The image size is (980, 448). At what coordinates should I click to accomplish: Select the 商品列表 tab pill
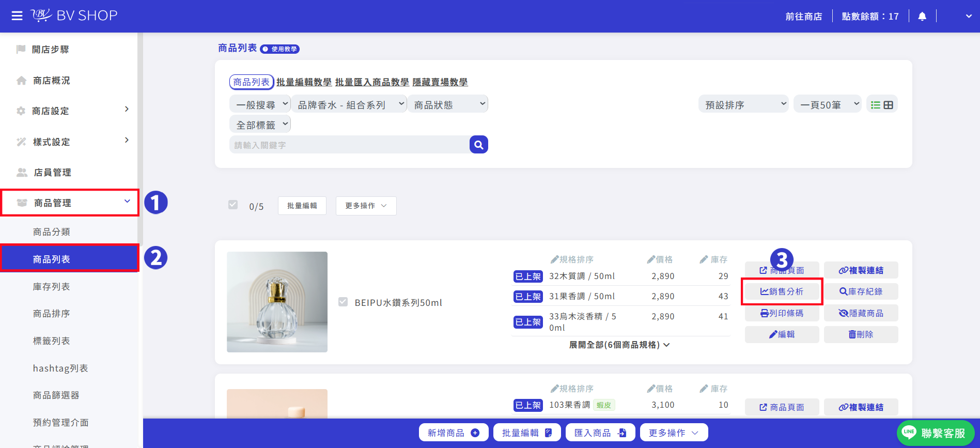[252, 82]
